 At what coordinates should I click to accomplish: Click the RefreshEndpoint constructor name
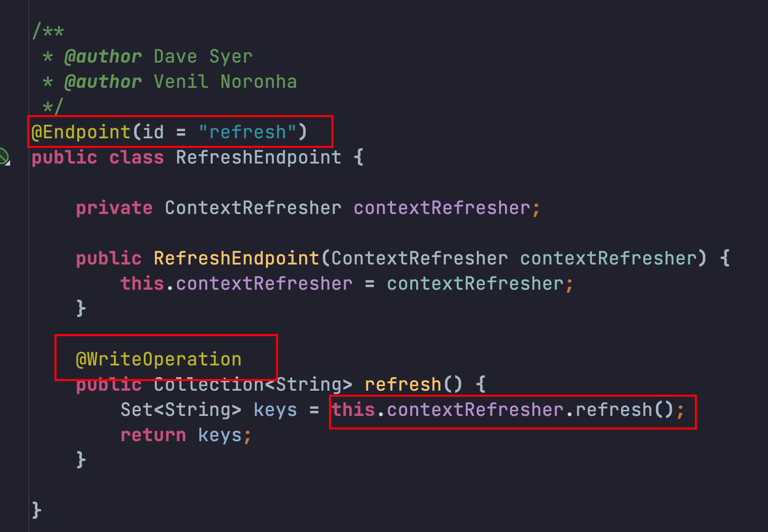236,258
